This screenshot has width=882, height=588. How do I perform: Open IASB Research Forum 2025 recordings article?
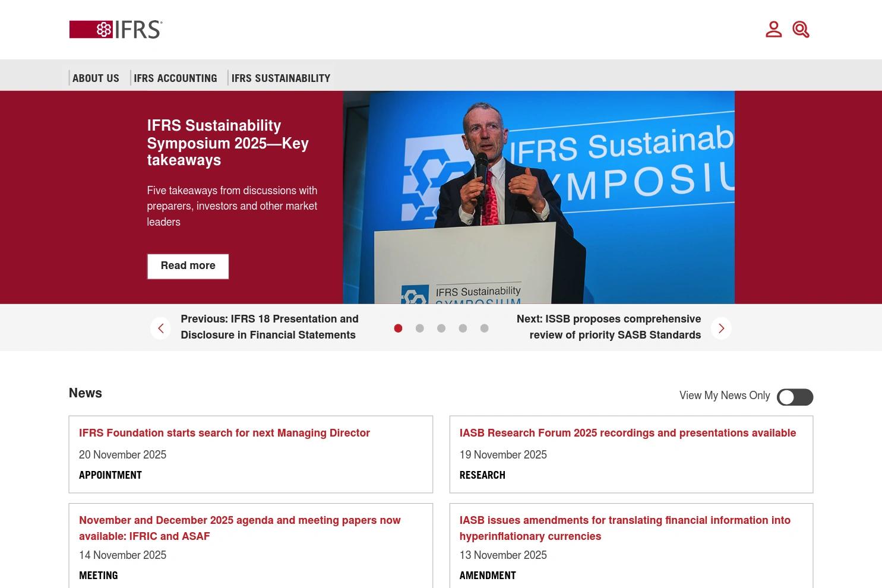627,433
